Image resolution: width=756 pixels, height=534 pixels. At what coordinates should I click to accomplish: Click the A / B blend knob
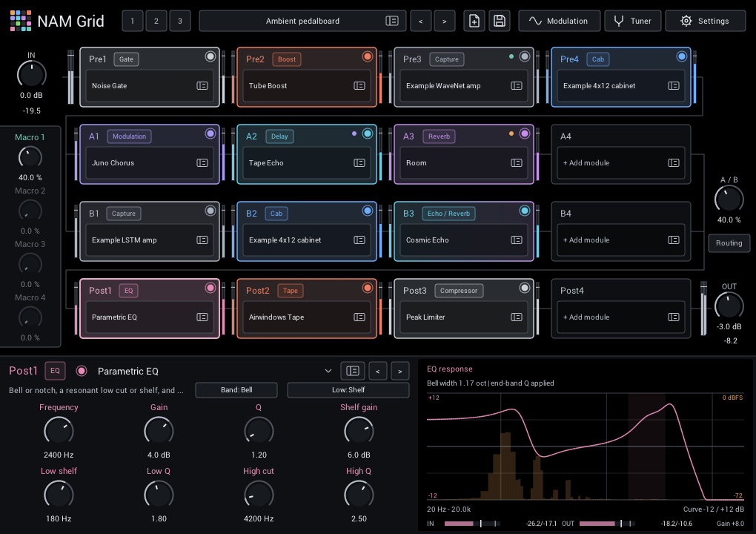(x=729, y=199)
